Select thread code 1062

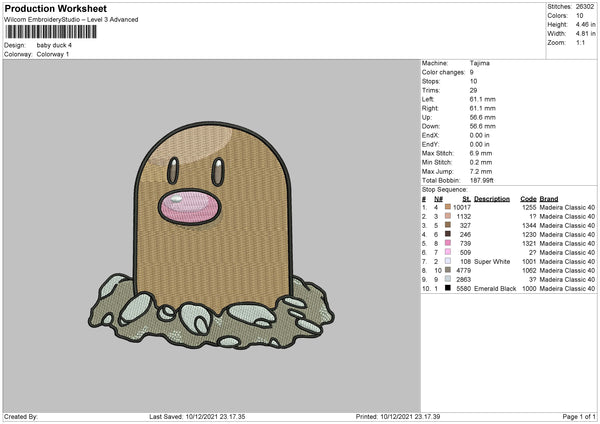click(529, 270)
